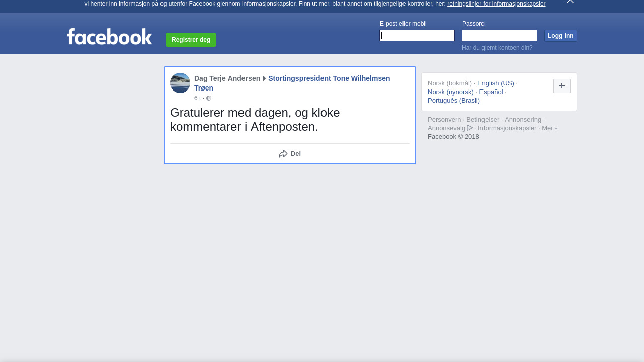Click the Norsk (bokmål) language text
Screen dimensions: 644x362
(x=450, y=83)
